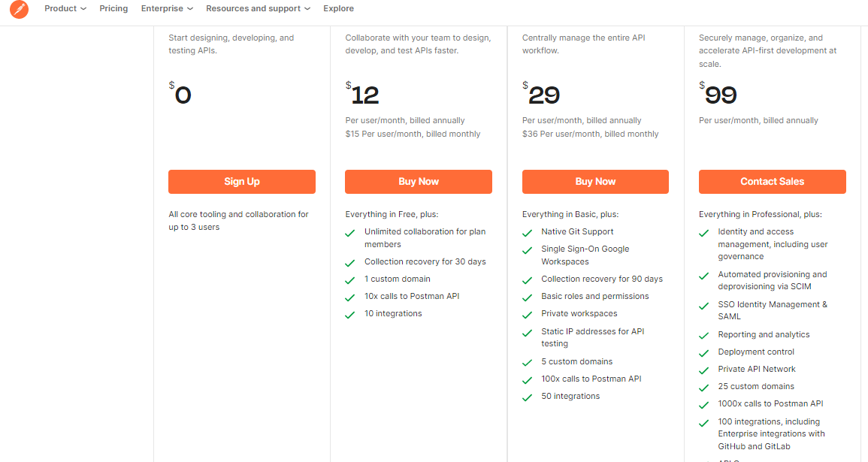This screenshot has width=868, height=462.
Task: Expand Resources and support menu
Action: (x=258, y=8)
